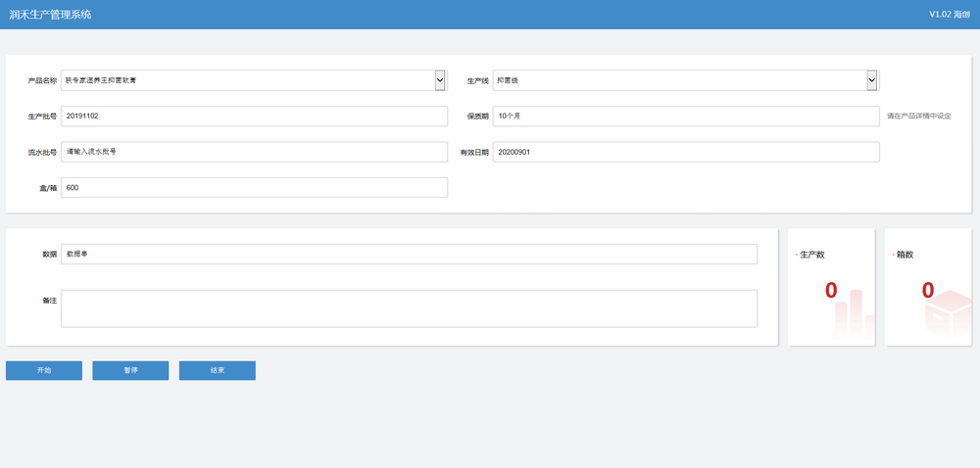
Task: Select the 流水批号 input field
Action: pos(254,152)
